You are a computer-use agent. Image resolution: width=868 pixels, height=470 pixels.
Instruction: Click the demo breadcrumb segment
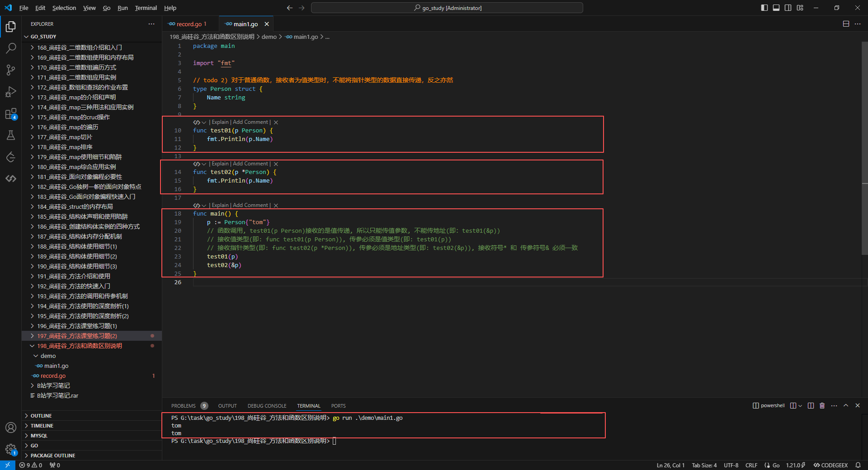click(x=269, y=37)
